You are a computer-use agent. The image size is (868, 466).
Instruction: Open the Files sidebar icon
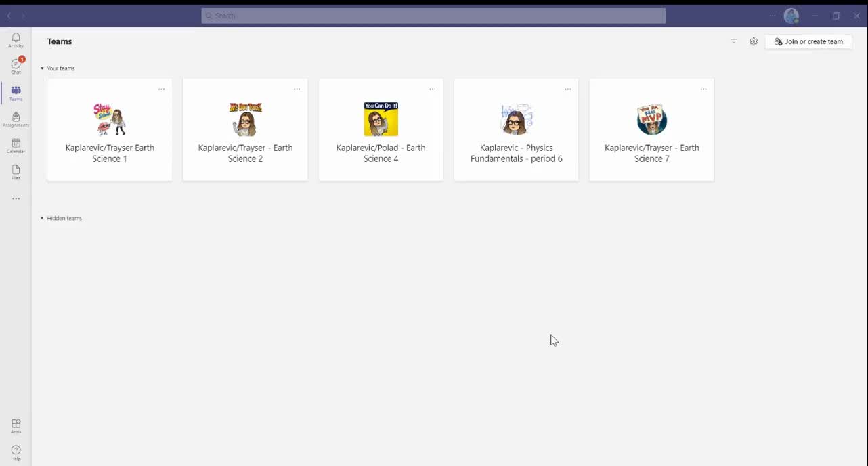pos(16,172)
